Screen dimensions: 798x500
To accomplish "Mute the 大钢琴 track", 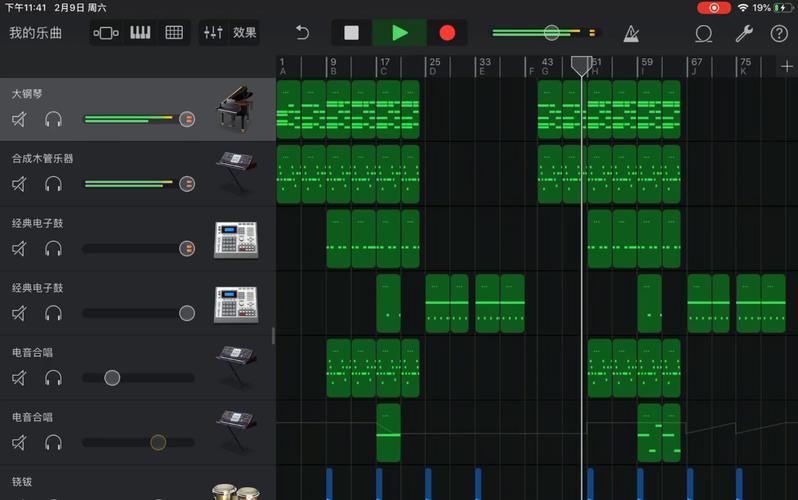I will 19,120.
